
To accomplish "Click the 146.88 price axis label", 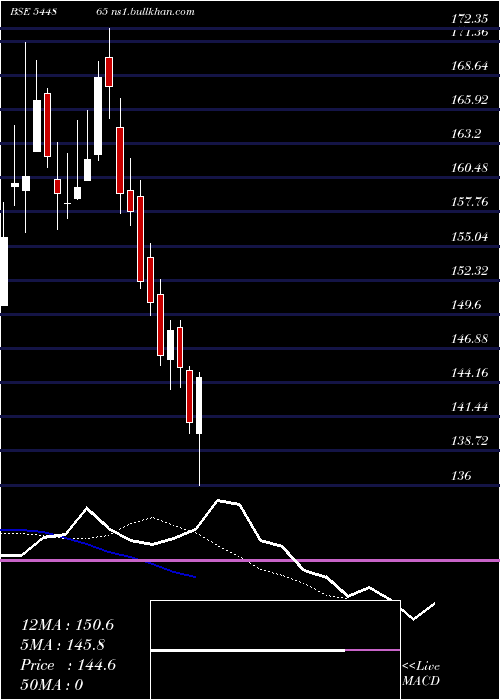I will (470, 339).
